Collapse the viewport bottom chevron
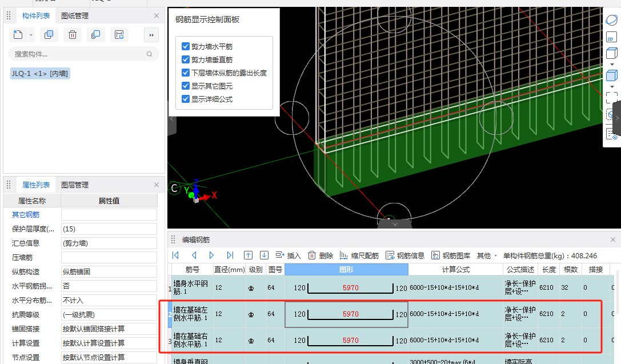621x364 pixels. [395, 224]
